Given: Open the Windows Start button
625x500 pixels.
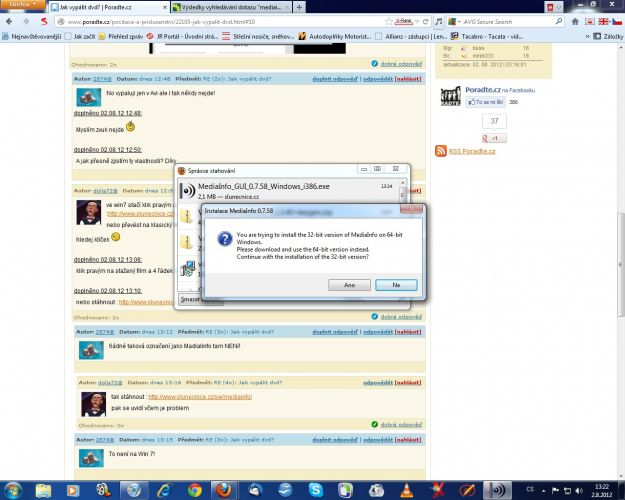Looking at the screenshot, I should 12,490.
